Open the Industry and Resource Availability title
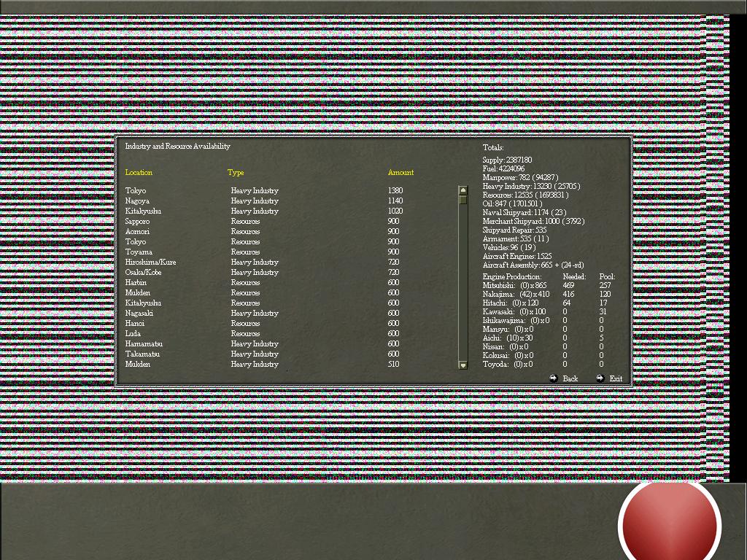 point(179,145)
